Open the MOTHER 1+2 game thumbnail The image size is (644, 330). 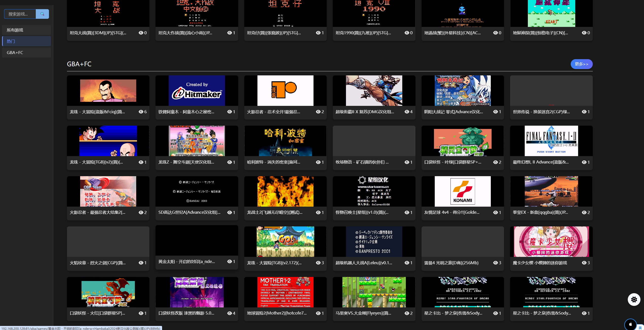285,292
